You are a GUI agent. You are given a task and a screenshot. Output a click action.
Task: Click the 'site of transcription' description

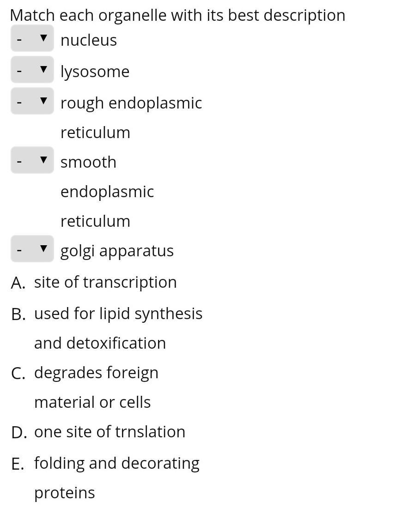coord(105,282)
